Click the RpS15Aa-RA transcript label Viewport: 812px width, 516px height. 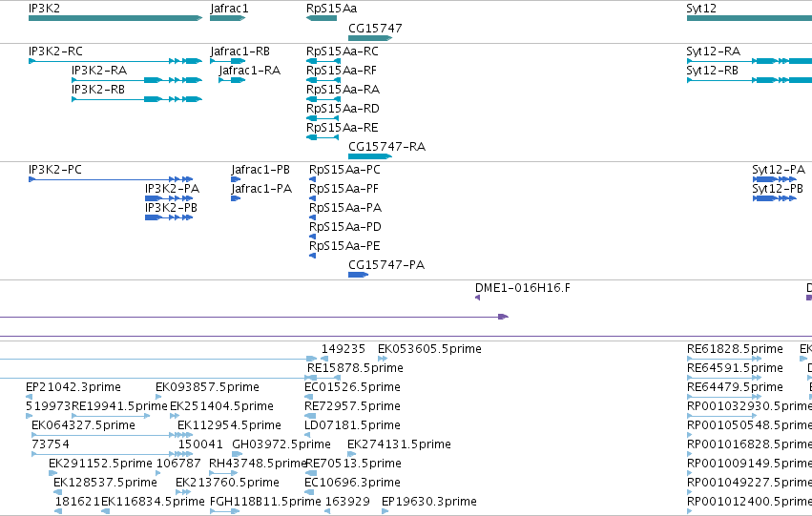coord(343,90)
